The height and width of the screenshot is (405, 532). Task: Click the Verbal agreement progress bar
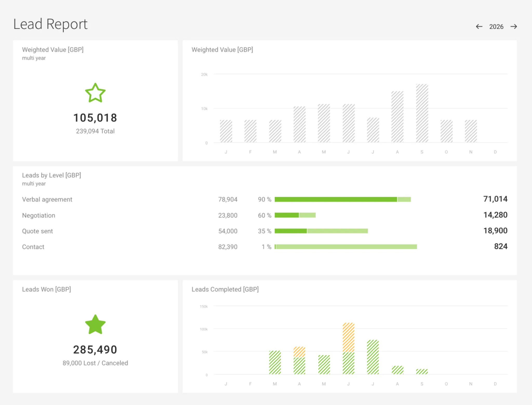click(x=343, y=199)
